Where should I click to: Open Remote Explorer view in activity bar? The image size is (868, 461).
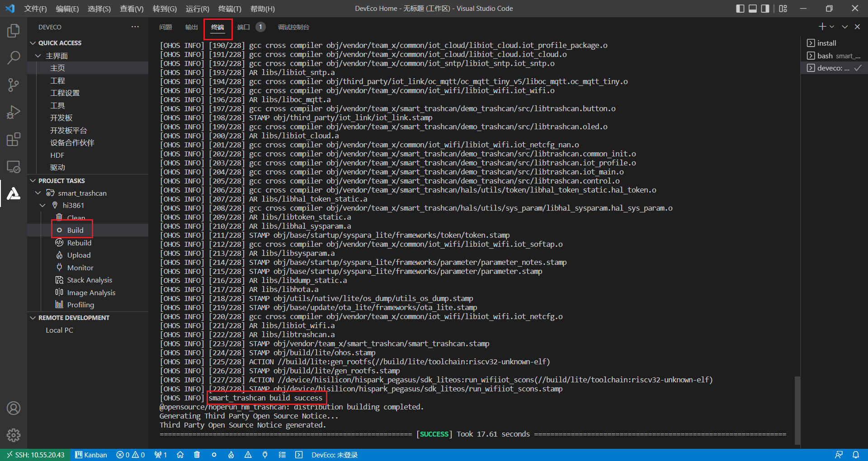(x=14, y=167)
